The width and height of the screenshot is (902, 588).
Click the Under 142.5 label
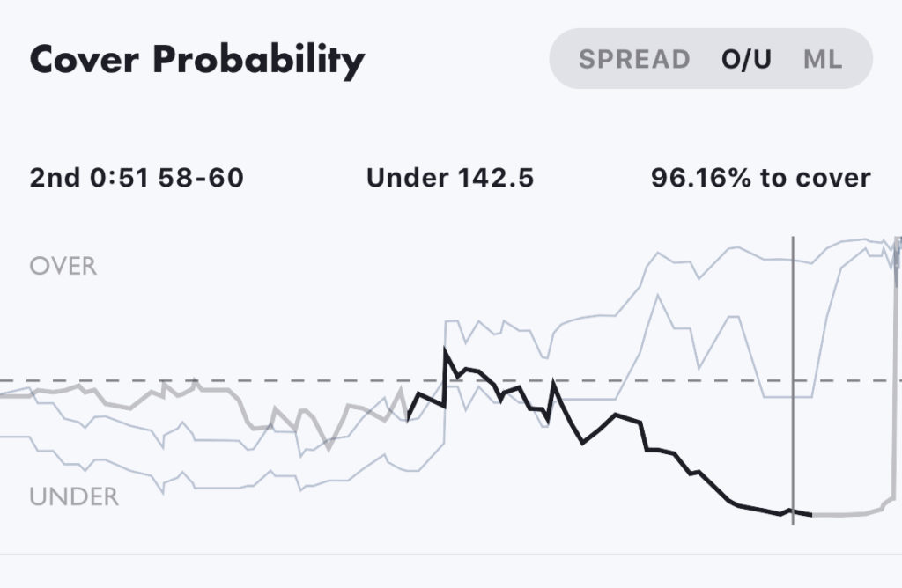(x=449, y=178)
